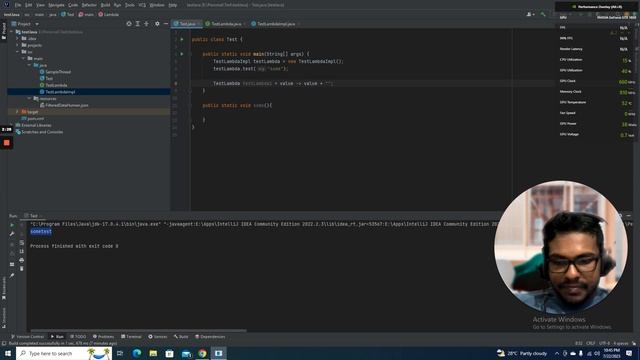Screen dimensions: 640x360
Task: Click the locate-in-project target icon
Action: point(129,24)
